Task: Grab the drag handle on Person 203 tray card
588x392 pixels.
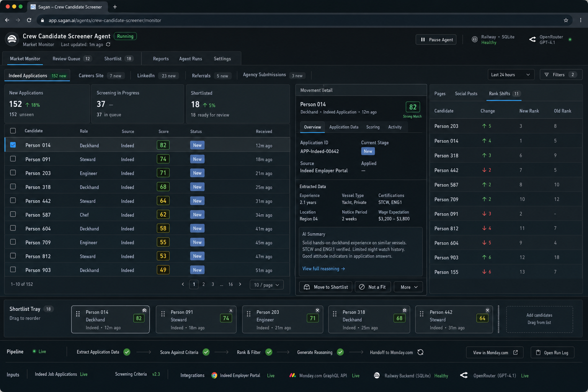Action: pos(249,314)
